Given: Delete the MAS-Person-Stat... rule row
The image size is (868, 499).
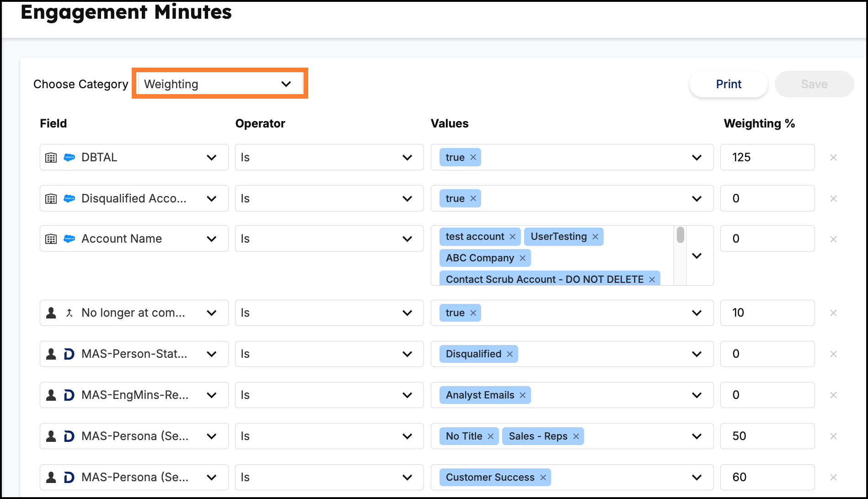Looking at the screenshot, I should pyautogui.click(x=834, y=354).
